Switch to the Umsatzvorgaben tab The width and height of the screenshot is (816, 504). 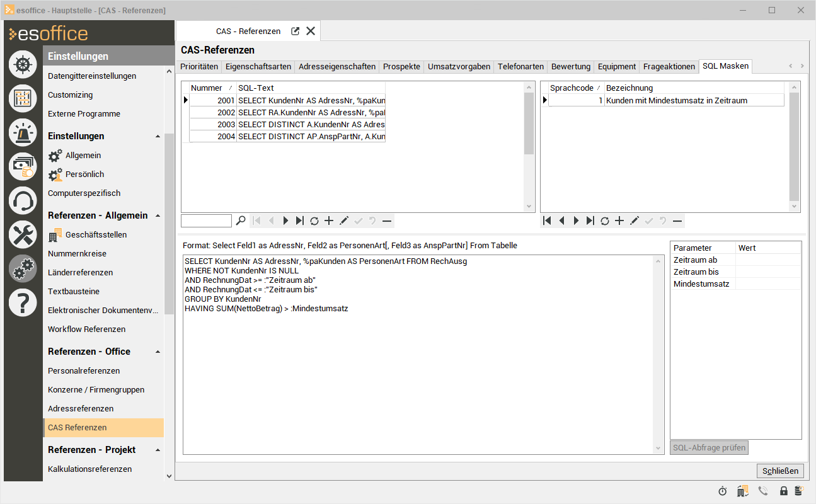(x=459, y=66)
